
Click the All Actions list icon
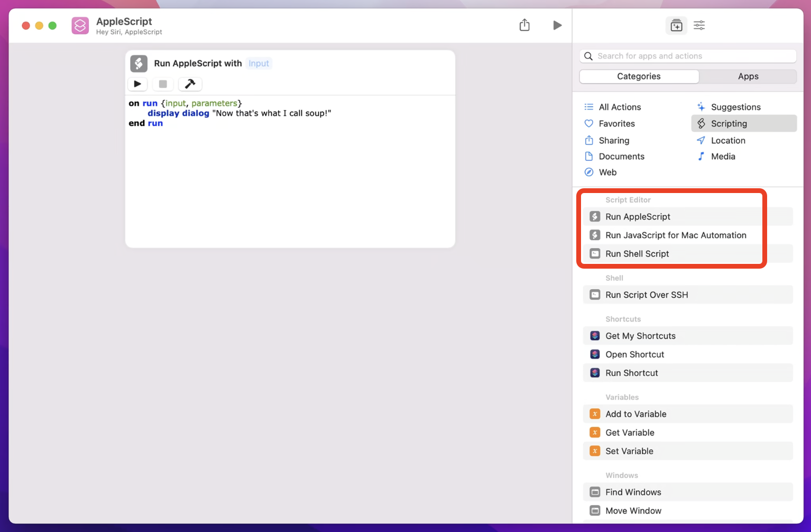pyautogui.click(x=589, y=107)
